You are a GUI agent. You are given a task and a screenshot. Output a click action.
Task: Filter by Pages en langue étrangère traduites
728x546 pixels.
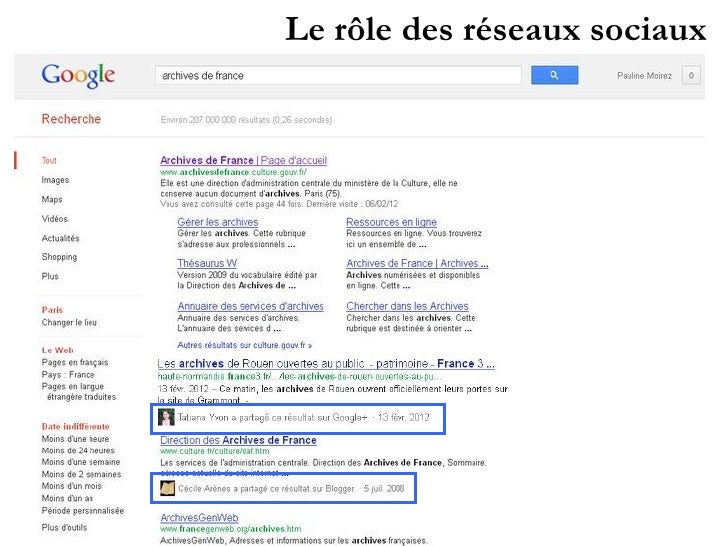[78, 391]
